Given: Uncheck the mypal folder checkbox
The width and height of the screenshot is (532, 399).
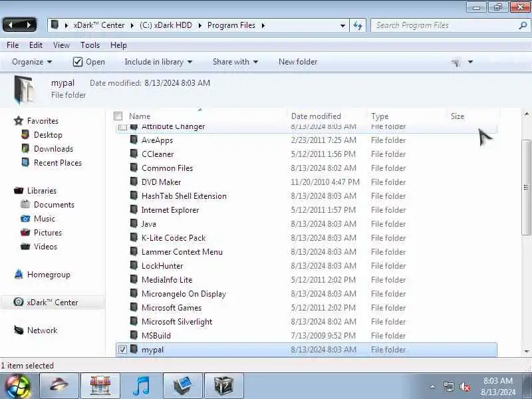Looking at the screenshot, I should (122, 350).
